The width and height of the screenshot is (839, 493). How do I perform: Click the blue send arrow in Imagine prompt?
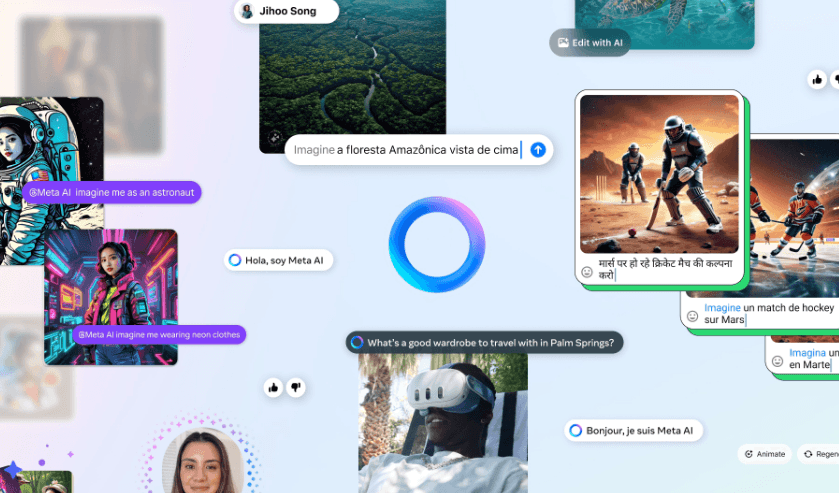pyautogui.click(x=538, y=150)
